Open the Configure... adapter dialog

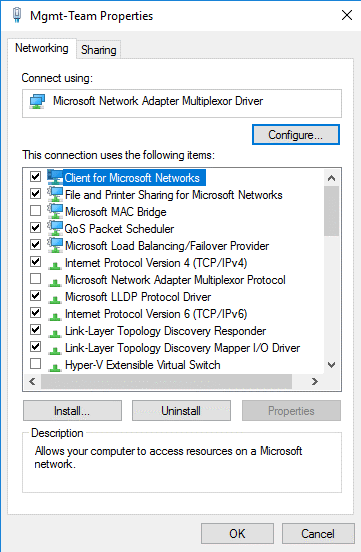point(296,134)
